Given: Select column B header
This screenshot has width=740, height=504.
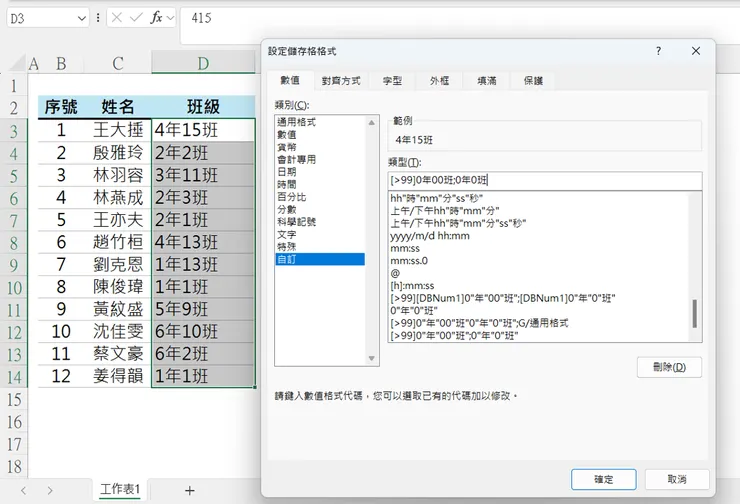Looking at the screenshot, I should click(61, 63).
